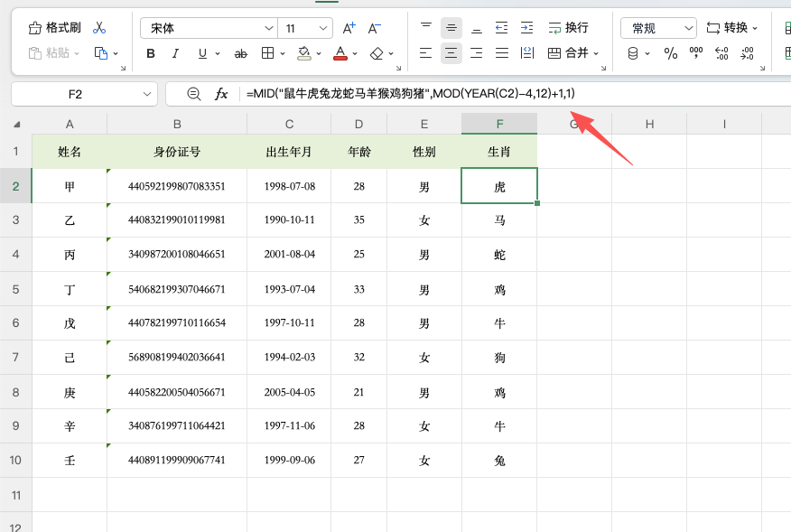Apply thousands separator format

696,53
